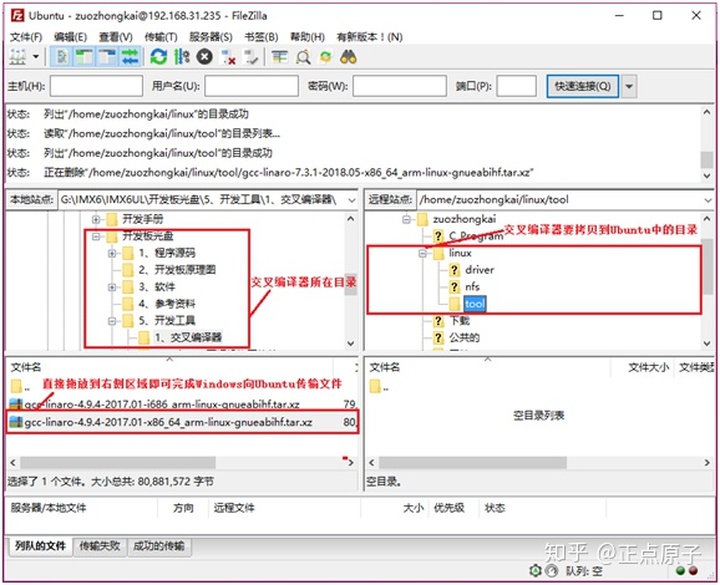
Task: Open the 服务器(S) menu
Action: (211, 37)
